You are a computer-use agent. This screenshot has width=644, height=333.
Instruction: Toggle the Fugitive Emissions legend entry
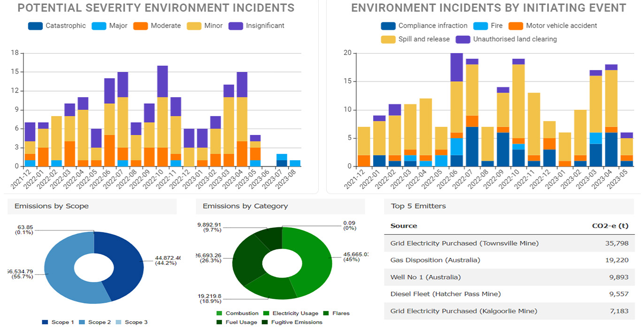292,322
